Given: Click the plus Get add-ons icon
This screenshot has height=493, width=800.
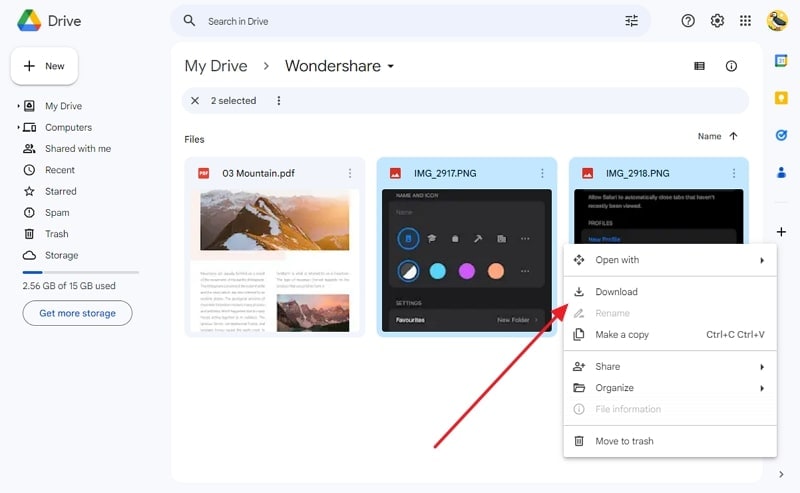Looking at the screenshot, I should click(781, 232).
